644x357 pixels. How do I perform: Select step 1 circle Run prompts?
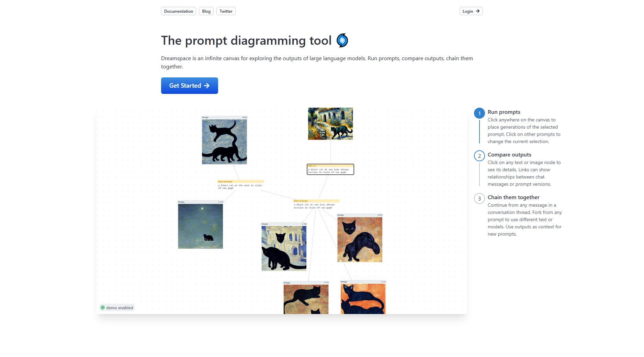click(479, 113)
